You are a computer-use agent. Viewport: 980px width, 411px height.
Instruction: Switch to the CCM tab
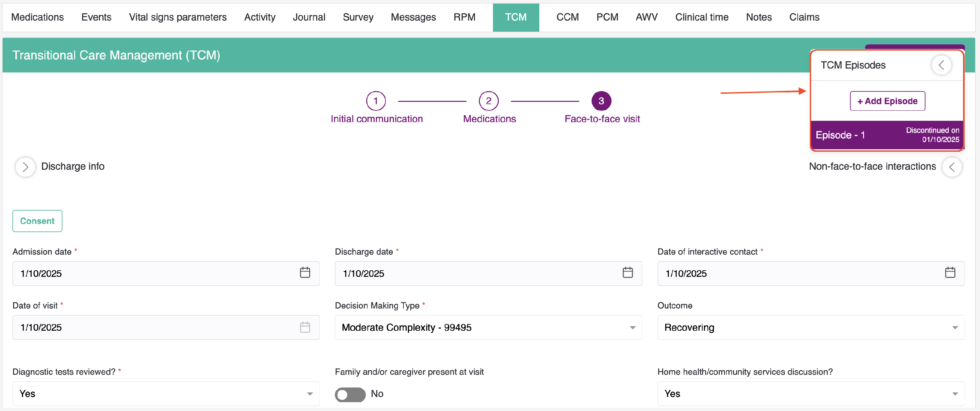[567, 17]
